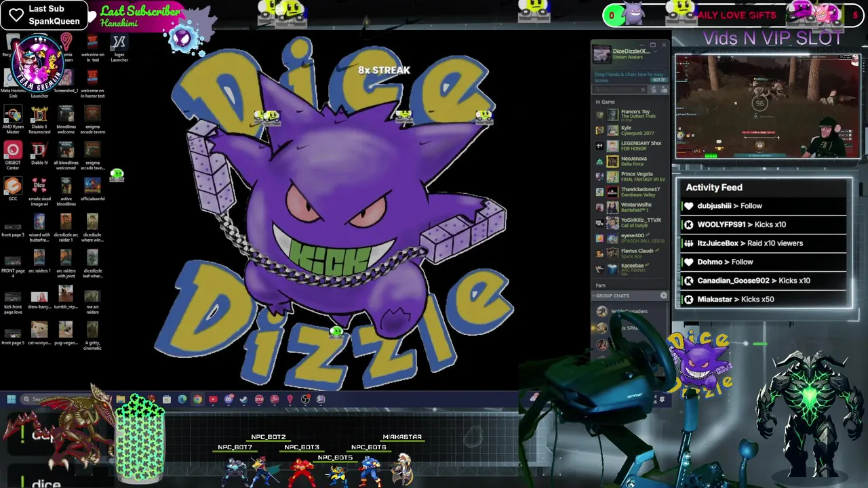Open Microsoft Edge from the taskbar
The width and height of the screenshot is (868, 488).
(182, 399)
